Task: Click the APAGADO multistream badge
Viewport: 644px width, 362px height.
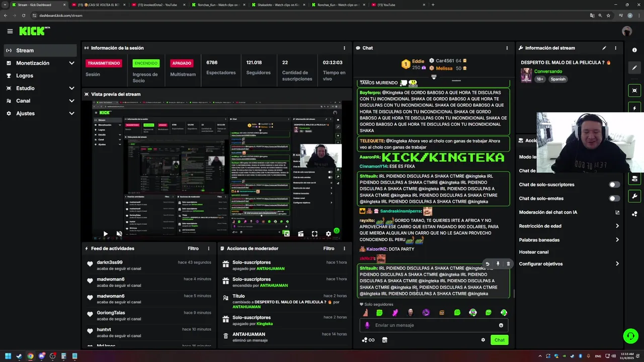Action: pos(182,63)
